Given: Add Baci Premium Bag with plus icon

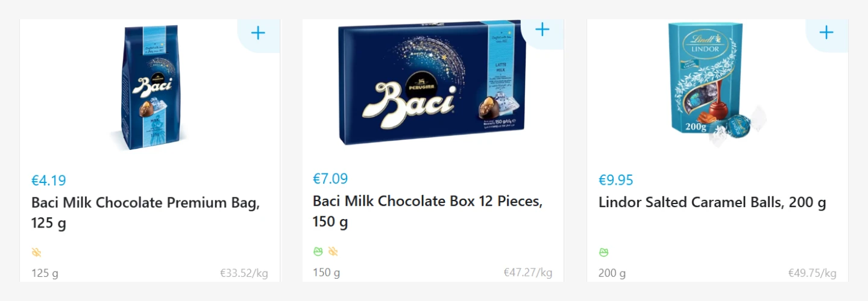Looking at the screenshot, I should 259,33.
